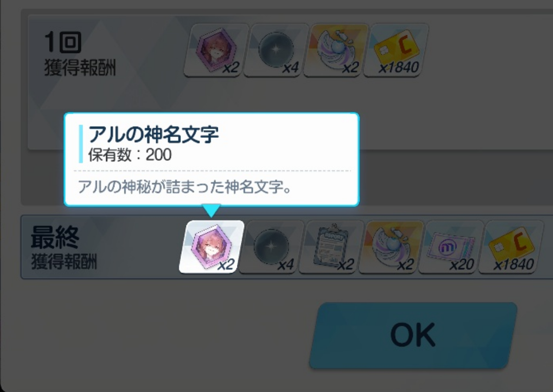Click the 1回 獲得報酬 heading
Viewport: 553px width, 392px height.
click(80, 55)
